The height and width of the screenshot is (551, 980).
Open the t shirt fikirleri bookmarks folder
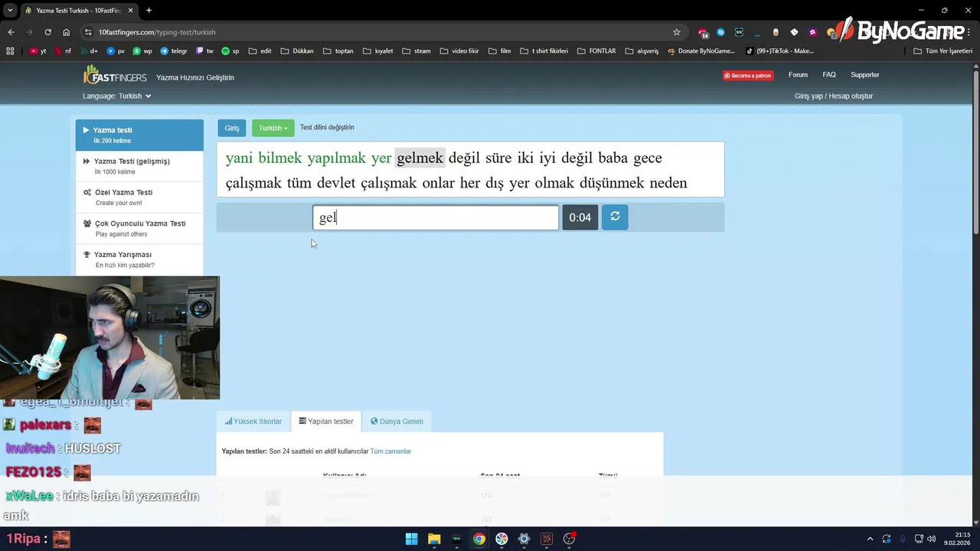click(x=544, y=51)
